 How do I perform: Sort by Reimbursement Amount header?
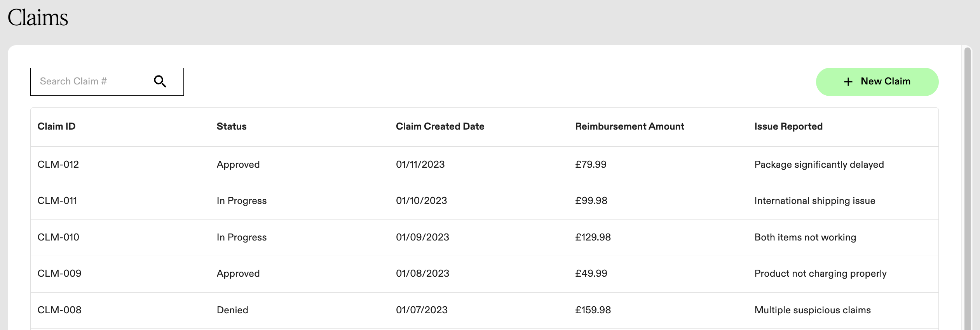coord(630,126)
